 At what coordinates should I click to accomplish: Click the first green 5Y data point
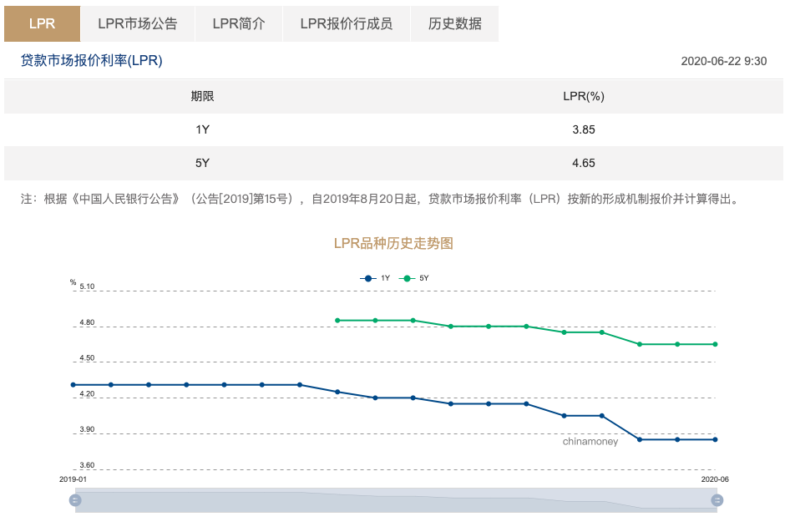(x=337, y=321)
